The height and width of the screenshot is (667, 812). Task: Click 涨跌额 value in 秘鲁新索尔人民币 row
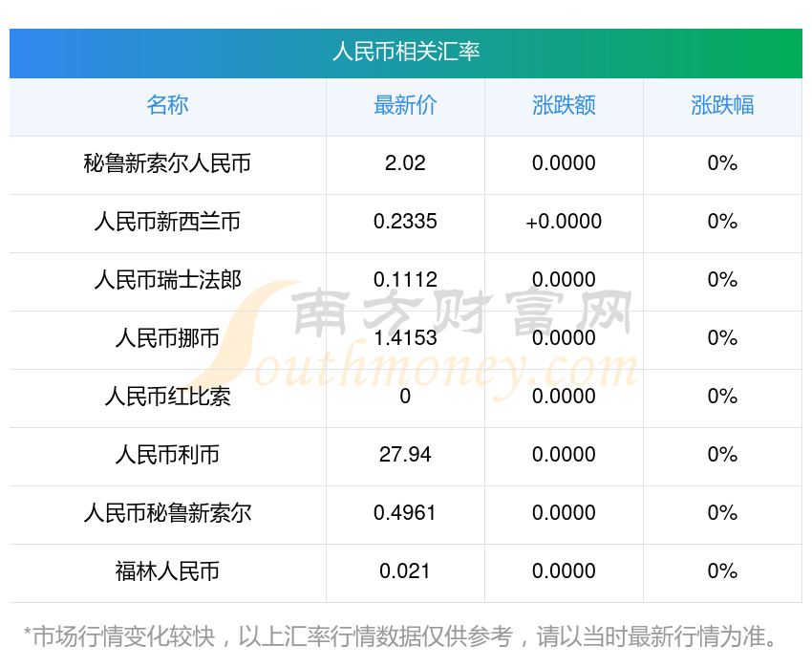tap(564, 163)
